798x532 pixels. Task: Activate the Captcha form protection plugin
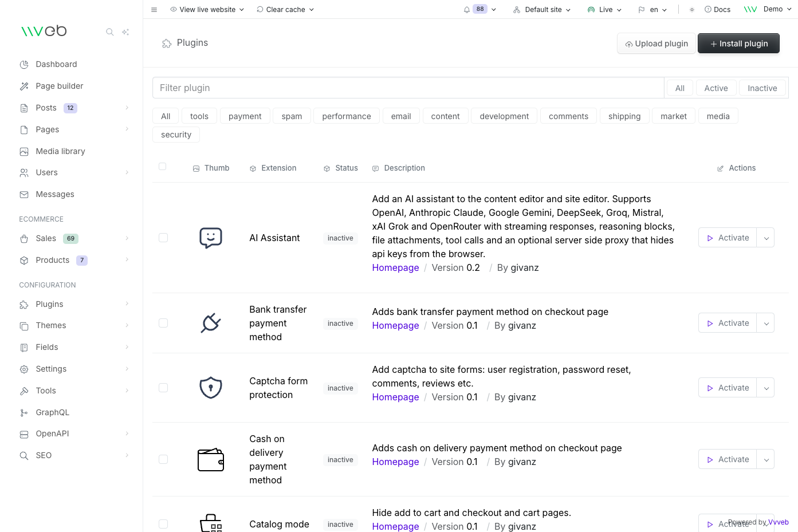[x=728, y=388]
